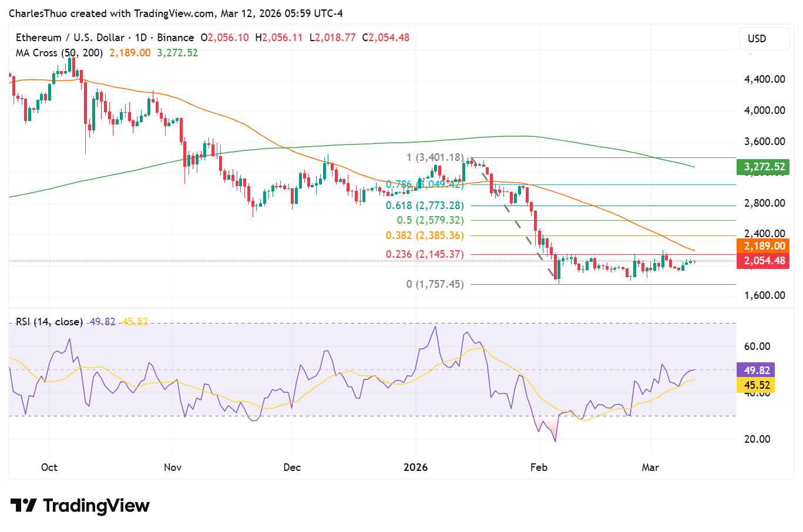The height and width of the screenshot is (532, 803).
Task: Click the Feb label on the time axis
Action: click(x=539, y=467)
